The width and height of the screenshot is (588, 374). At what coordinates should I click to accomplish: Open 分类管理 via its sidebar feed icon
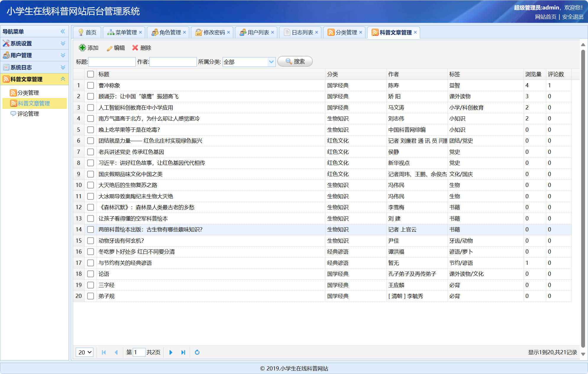[x=13, y=93]
